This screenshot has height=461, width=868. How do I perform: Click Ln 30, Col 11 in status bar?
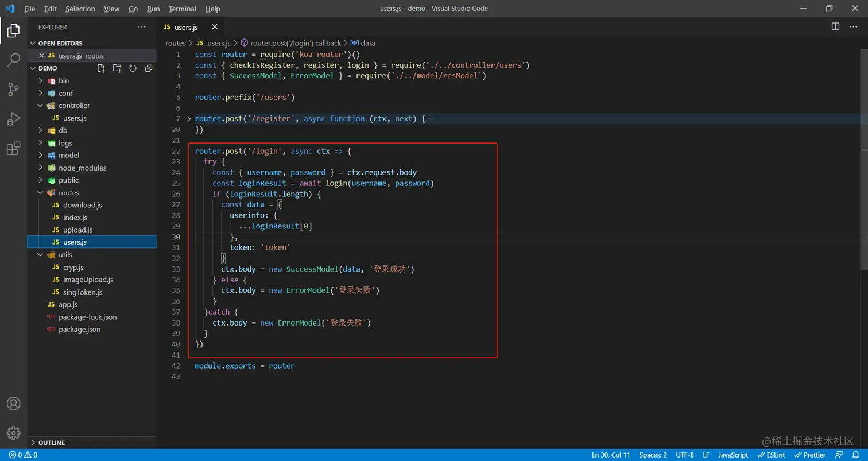coord(611,455)
